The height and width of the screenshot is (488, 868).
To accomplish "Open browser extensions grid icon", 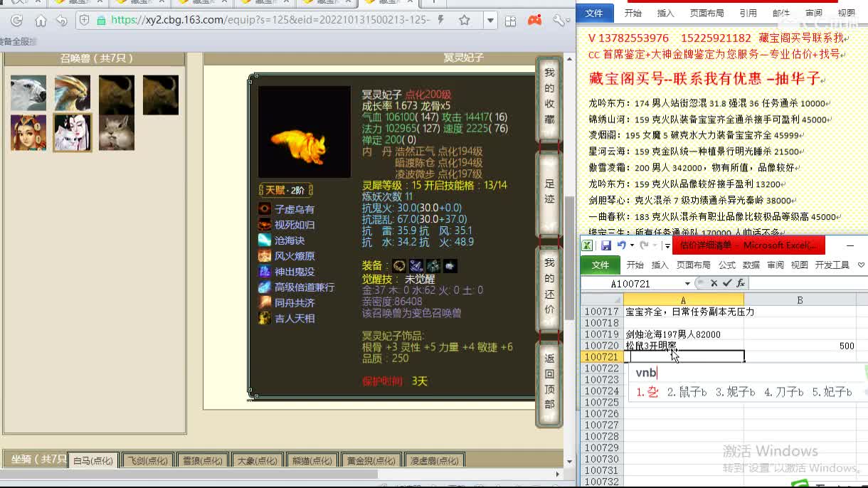I will coord(510,21).
